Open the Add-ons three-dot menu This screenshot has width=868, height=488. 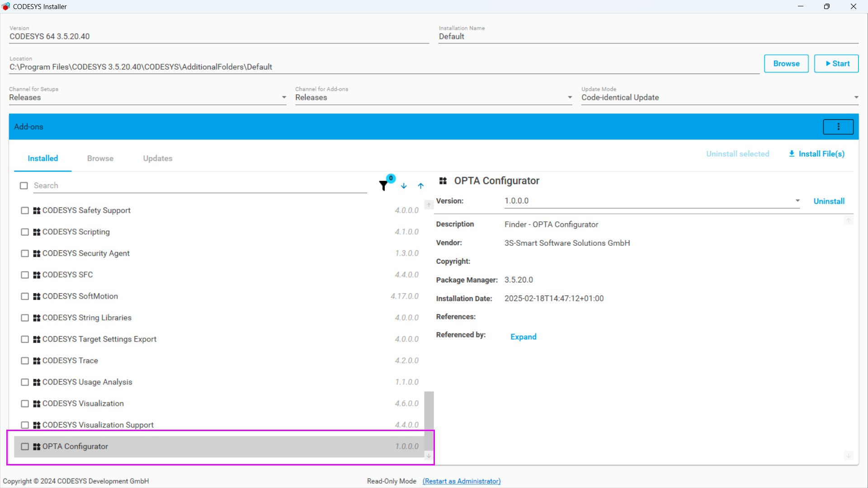pyautogui.click(x=838, y=127)
